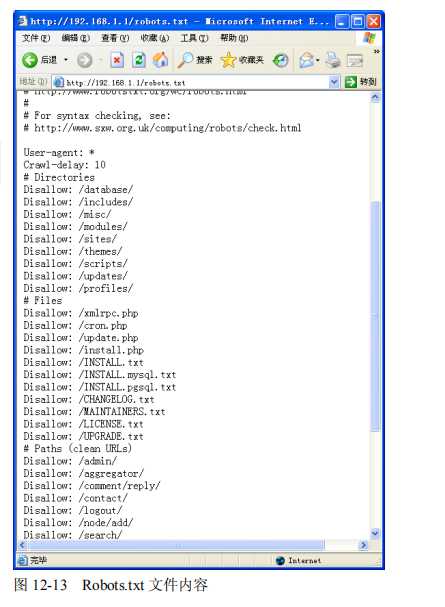This screenshot has width=445, height=607.
Task: Refresh the page using the refresh icon
Action: click(x=139, y=60)
